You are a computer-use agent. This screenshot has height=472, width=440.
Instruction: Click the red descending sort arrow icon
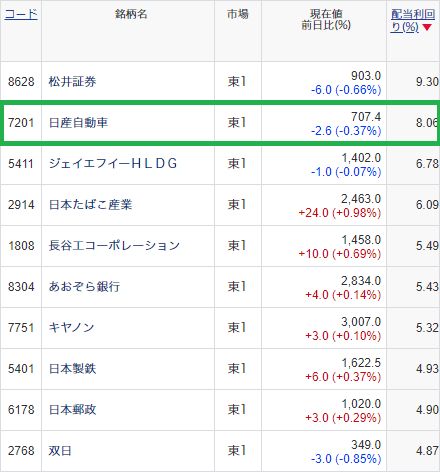coord(427,28)
